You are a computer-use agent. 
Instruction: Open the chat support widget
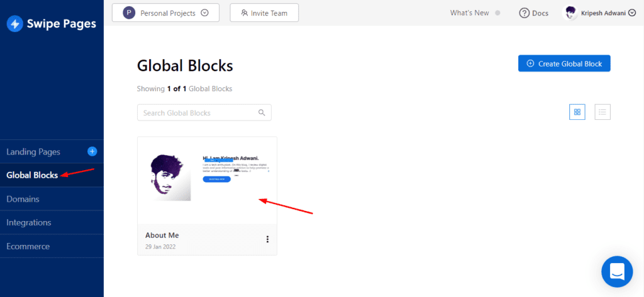pyautogui.click(x=616, y=271)
